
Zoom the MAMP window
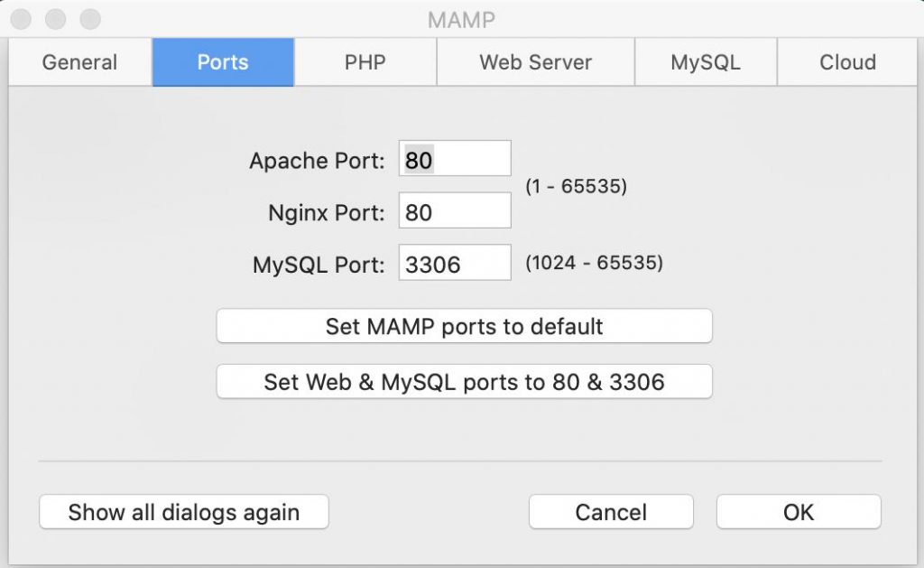tap(90, 19)
